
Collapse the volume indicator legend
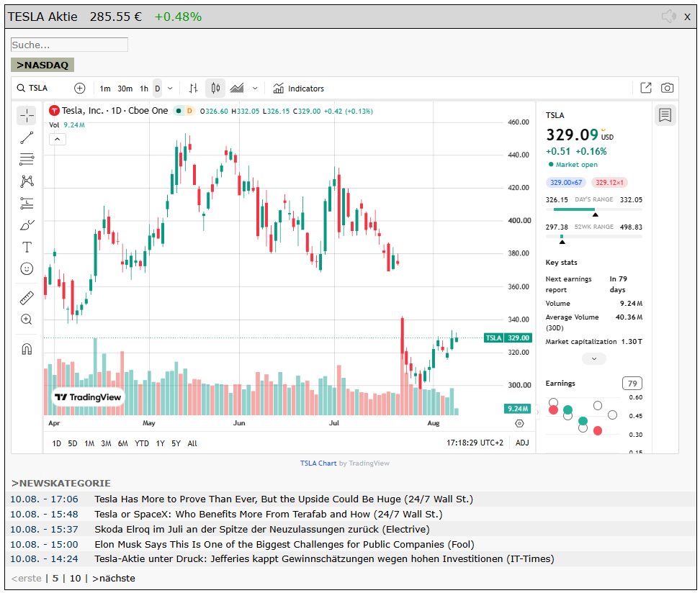[57, 139]
